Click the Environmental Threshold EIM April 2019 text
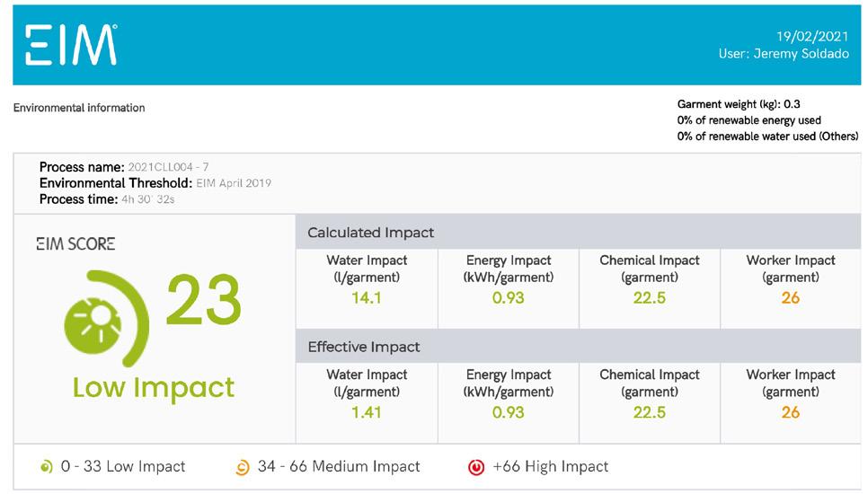The width and height of the screenshot is (868, 494). (x=234, y=183)
